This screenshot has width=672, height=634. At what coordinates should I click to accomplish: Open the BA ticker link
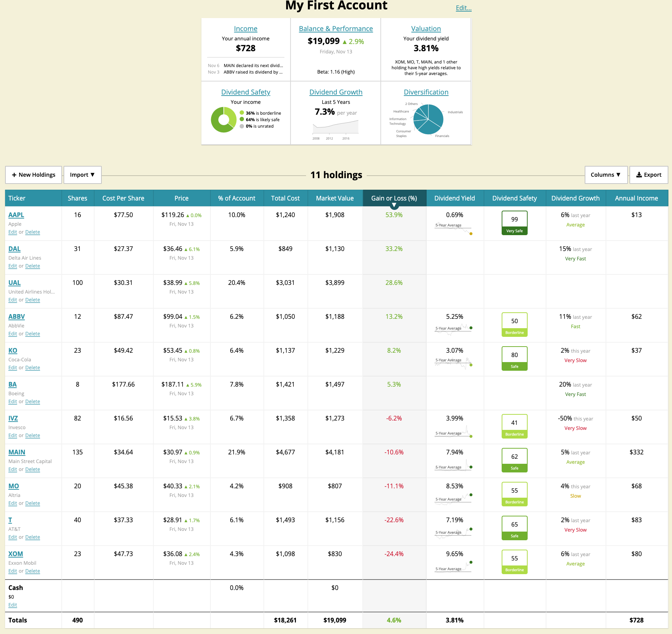(13, 384)
